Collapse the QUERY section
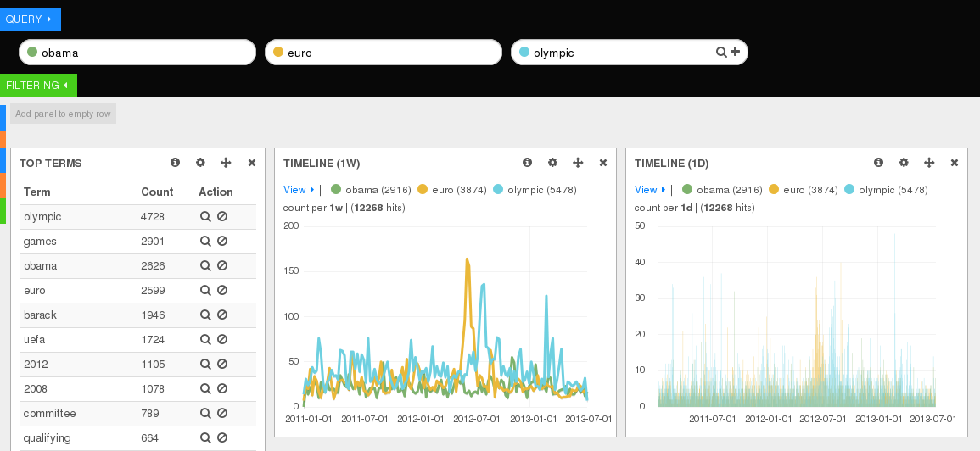The image size is (980, 451). click(30, 19)
